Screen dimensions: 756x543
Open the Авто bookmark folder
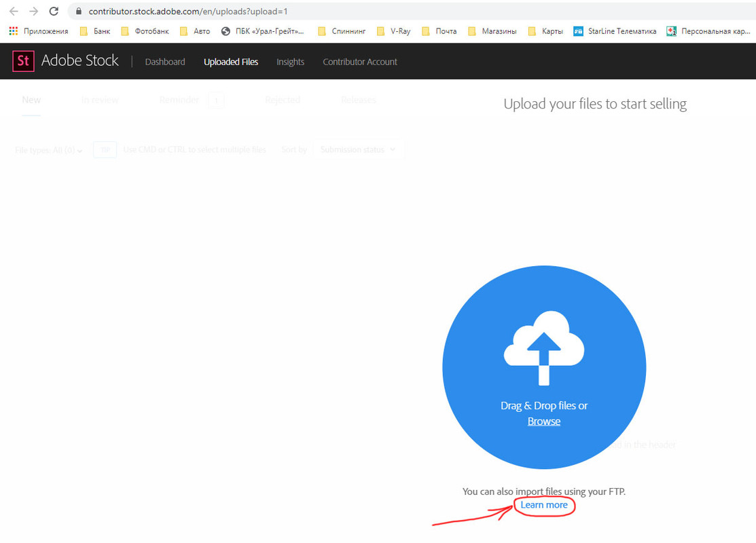[x=195, y=31]
